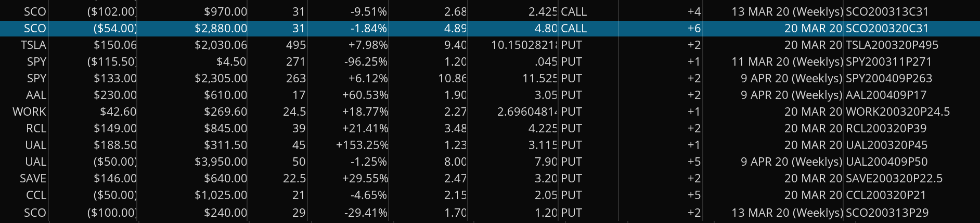
Task: Click the UAL200409P50 contract code
Action: coord(886,162)
